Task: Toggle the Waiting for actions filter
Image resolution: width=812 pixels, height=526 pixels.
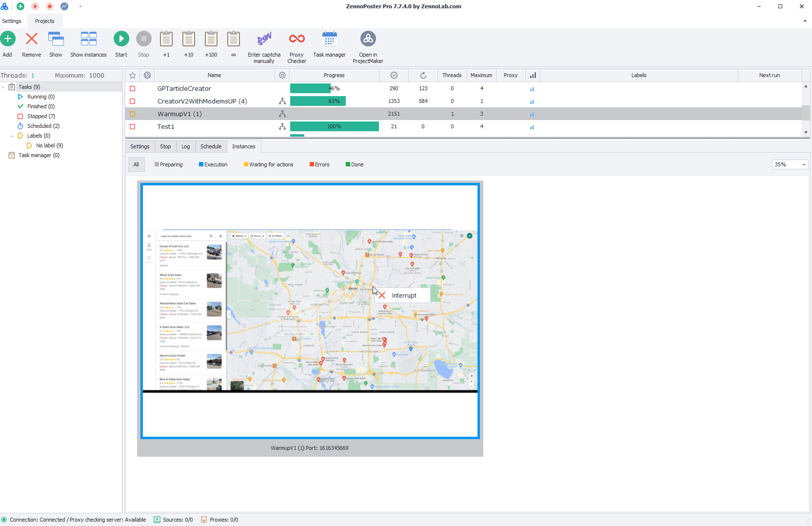Action: click(269, 164)
